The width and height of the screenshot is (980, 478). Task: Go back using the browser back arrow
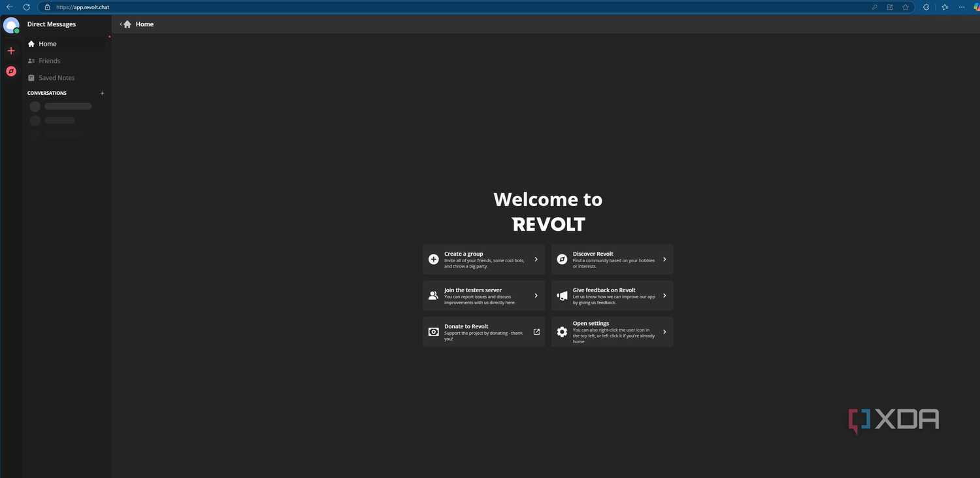[x=9, y=7]
